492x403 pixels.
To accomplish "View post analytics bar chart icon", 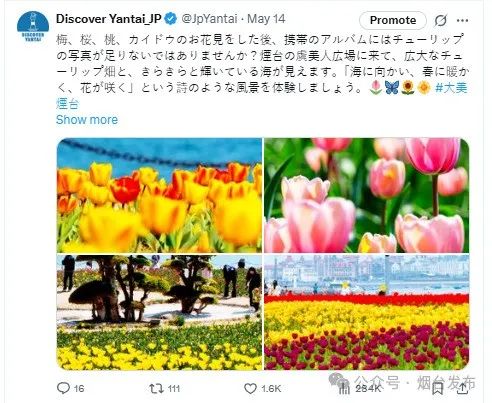I will pos(343,388).
